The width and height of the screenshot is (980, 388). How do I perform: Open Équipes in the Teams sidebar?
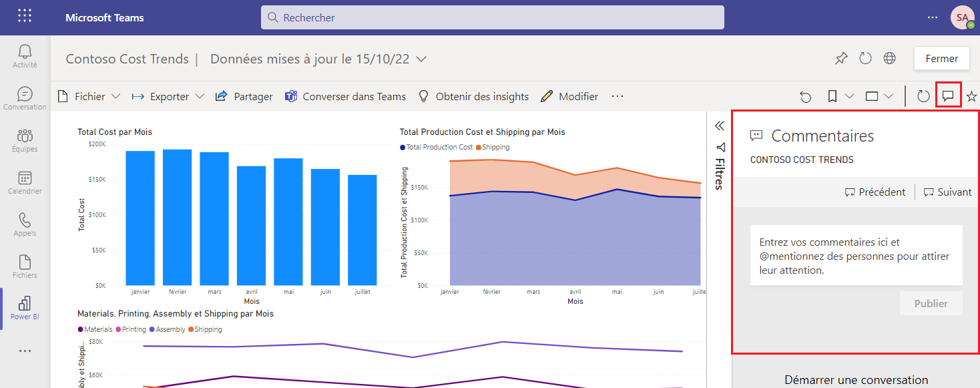[25, 141]
